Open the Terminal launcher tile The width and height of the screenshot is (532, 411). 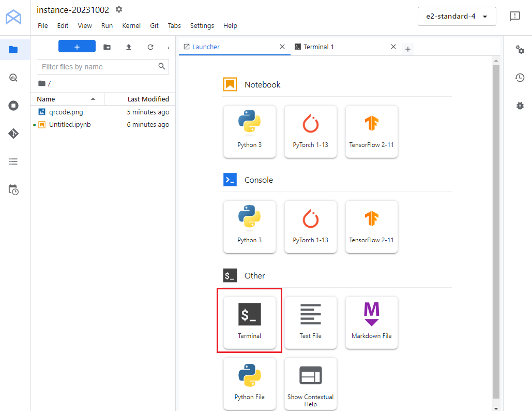point(249,322)
